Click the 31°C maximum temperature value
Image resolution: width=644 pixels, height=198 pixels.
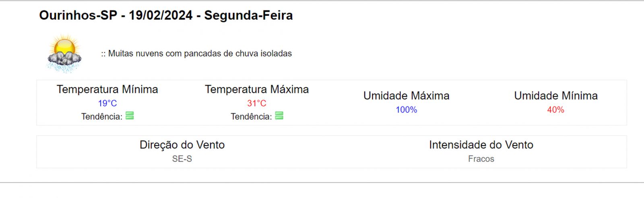click(257, 103)
